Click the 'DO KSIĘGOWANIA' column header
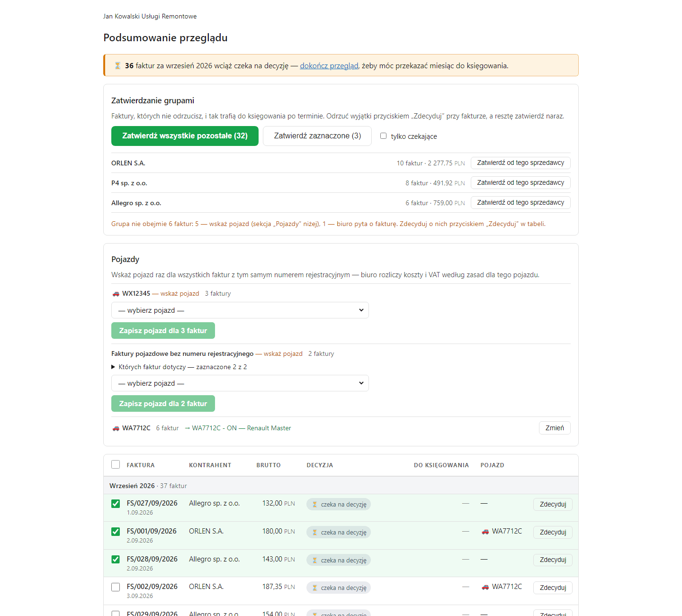The width and height of the screenshot is (682, 616). click(441, 465)
